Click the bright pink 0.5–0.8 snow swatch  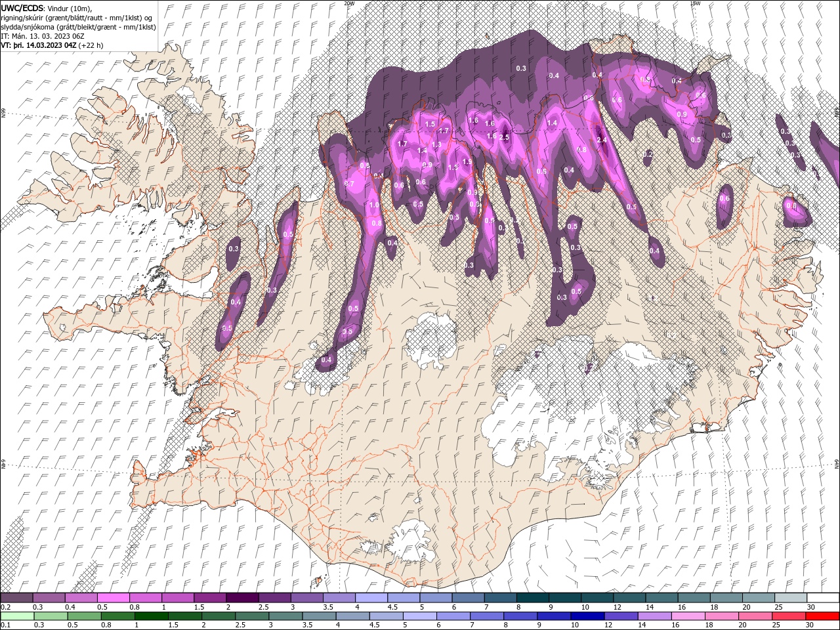click(114, 598)
